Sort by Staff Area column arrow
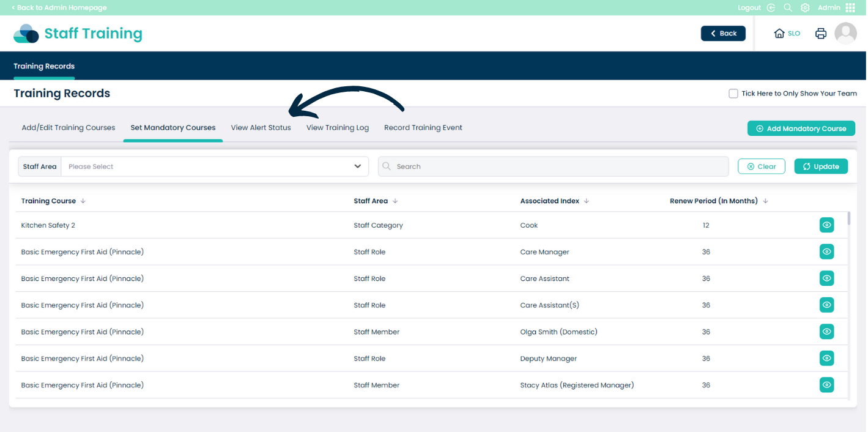Viewport: 868px width, 432px height. 395,201
